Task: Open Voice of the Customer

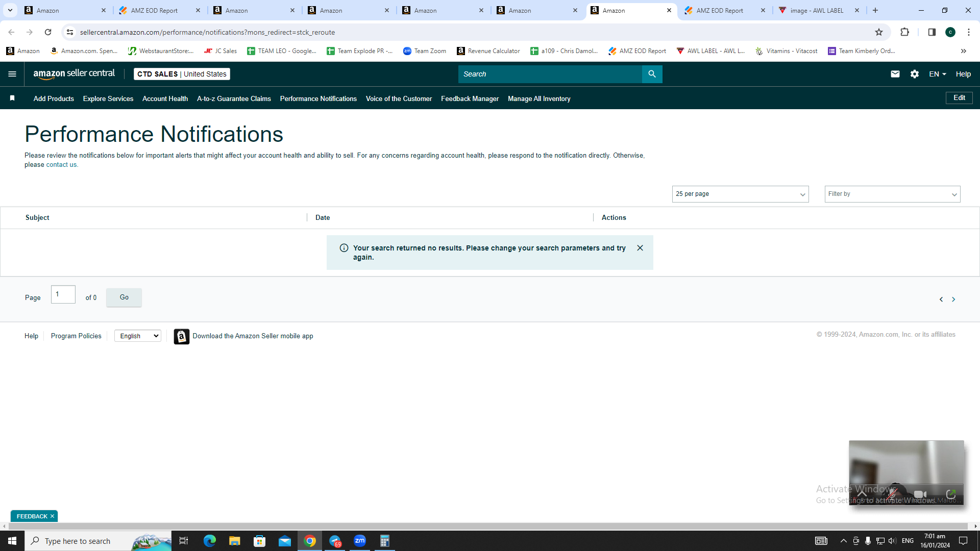Action: click(x=399, y=98)
